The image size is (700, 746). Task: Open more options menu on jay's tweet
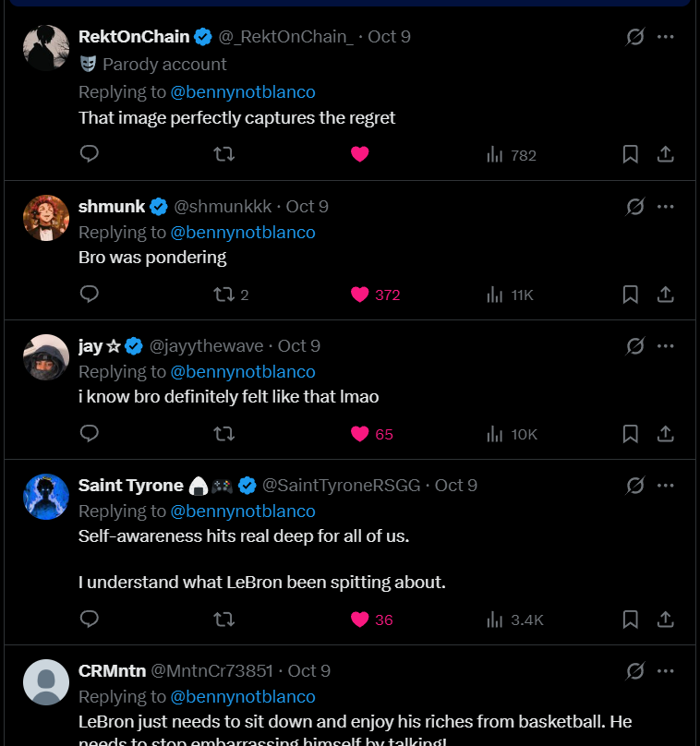click(x=666, y=346)
